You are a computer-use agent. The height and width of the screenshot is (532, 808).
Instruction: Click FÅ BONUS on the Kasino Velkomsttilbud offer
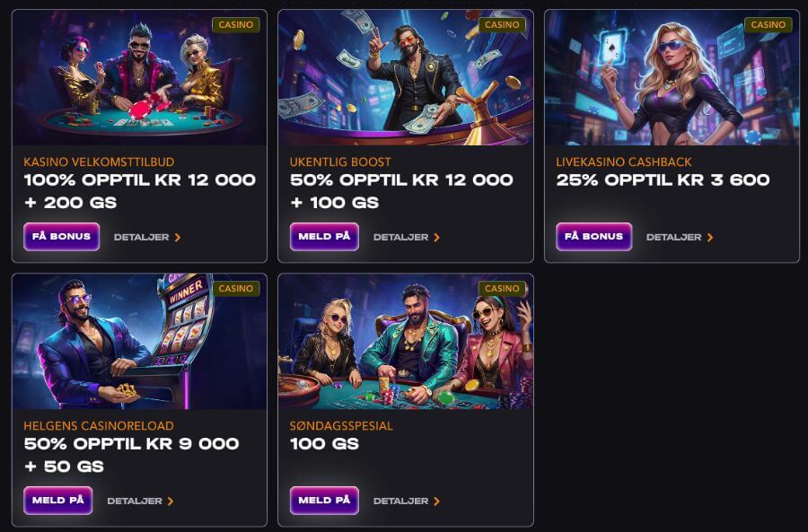click(x=61, y=237)
